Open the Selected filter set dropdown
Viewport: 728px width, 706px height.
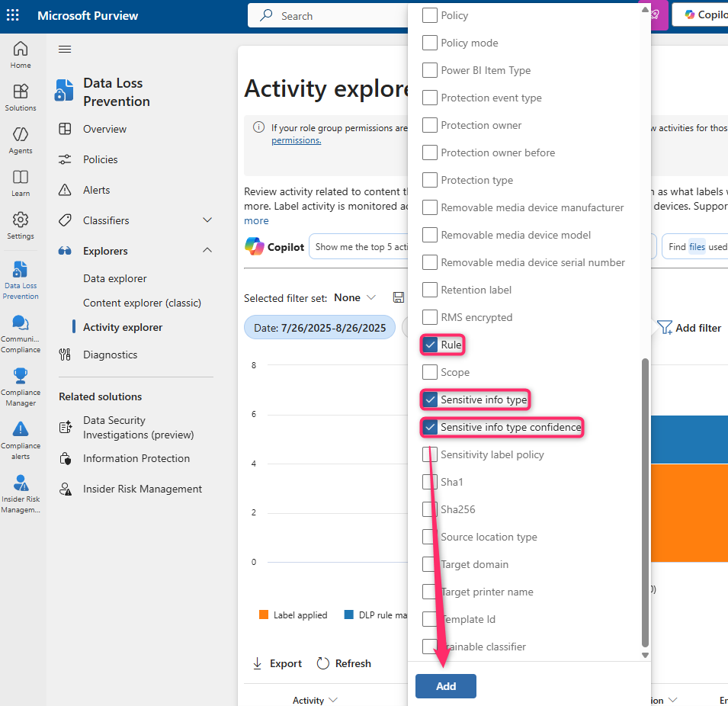(x=355, y=297)
